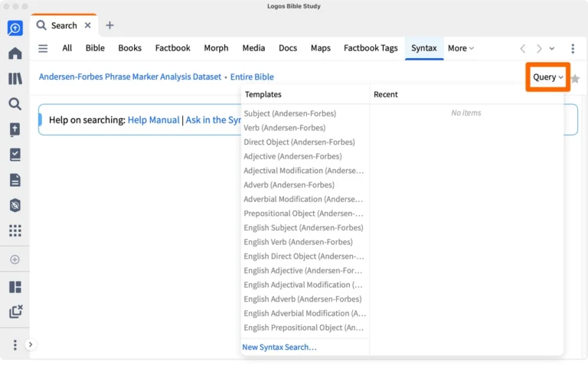Expand the More search types dropdown

coord(461,48)
